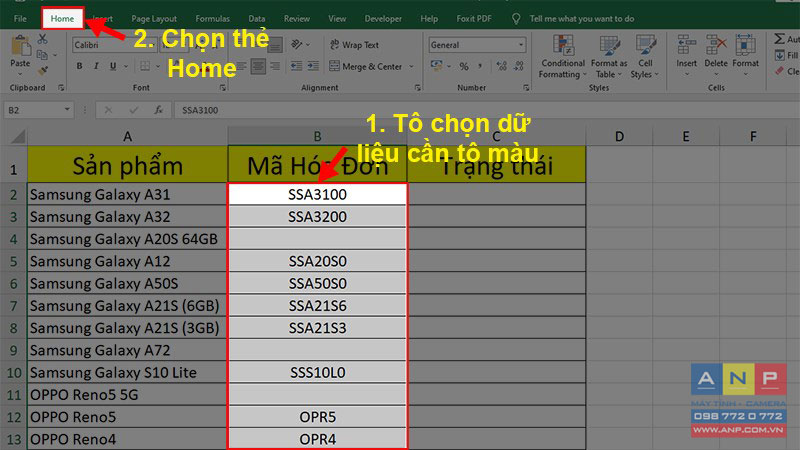800x450 pixels.
Task: Click the Cut scissors icon
Action: [42, 39]
